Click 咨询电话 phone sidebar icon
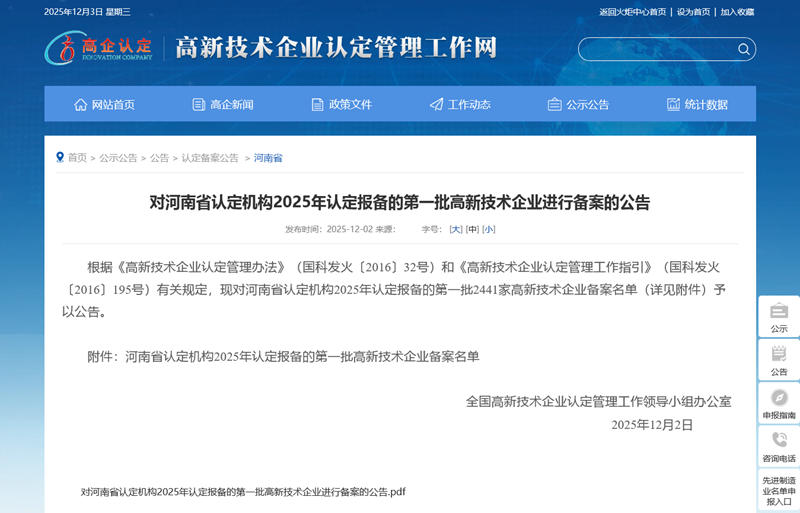800x513 pixels. point(779,446)
